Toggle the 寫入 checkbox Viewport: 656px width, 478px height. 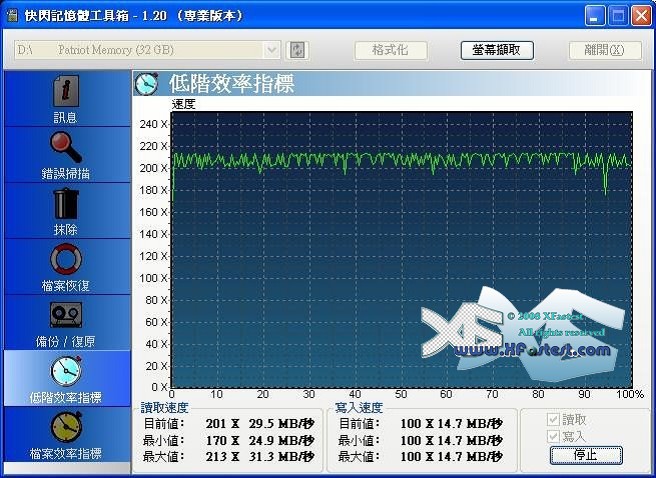[553, 436]
